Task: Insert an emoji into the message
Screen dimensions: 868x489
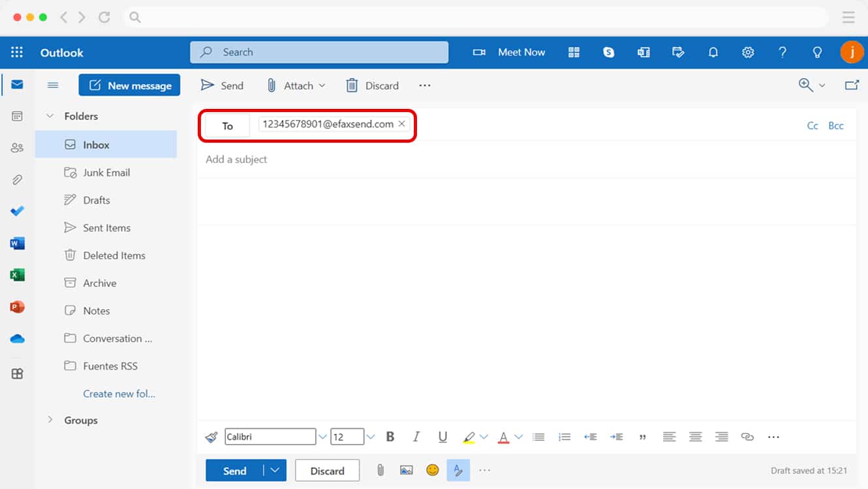Action: 432,470
